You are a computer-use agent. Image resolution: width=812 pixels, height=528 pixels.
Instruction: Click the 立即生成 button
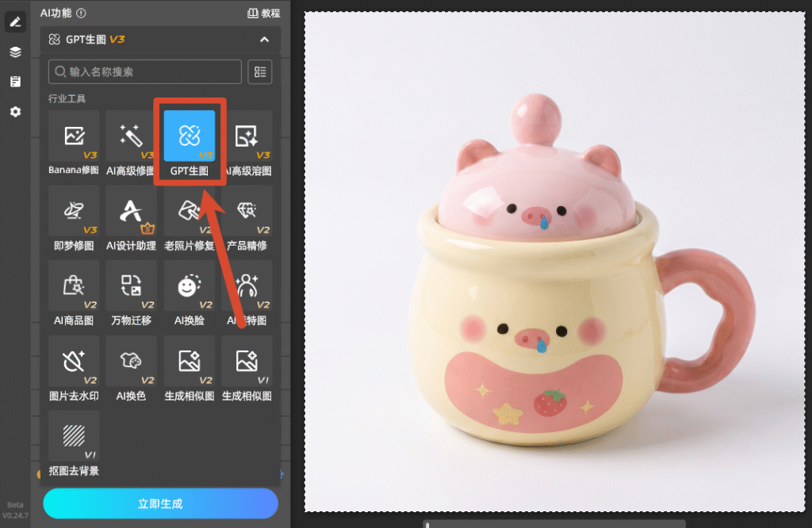[160, 503]
